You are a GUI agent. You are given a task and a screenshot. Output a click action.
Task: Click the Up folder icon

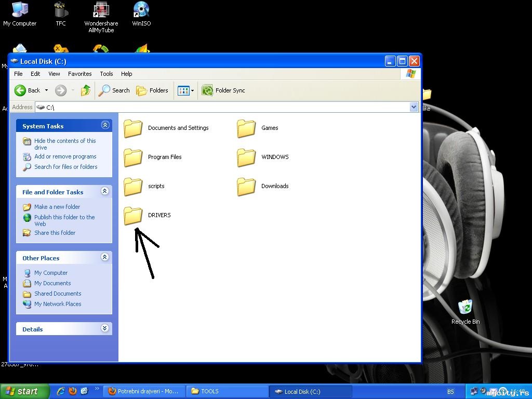coord(86,90)
